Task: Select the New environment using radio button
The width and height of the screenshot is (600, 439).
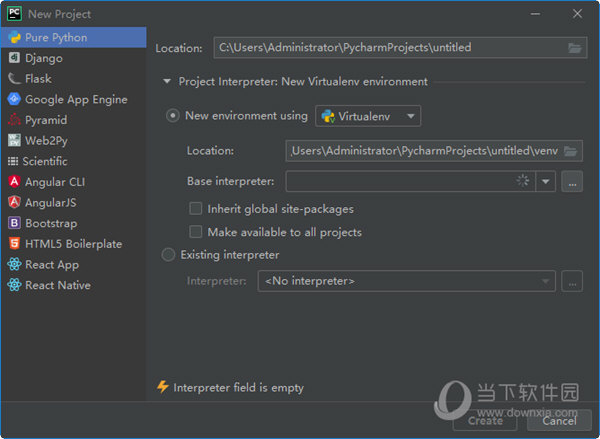Action: (x=173, y=116)
